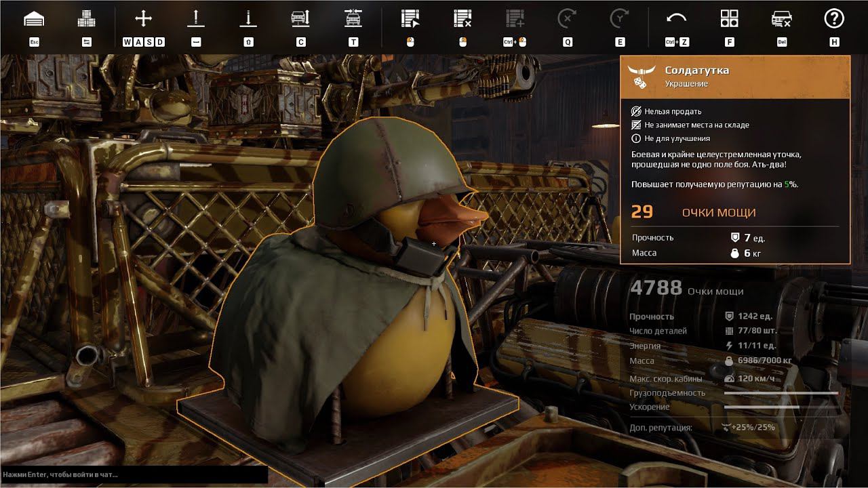
Task: Click the 'Нельзя продать' crossed-out icon
Action: [636, 111]
